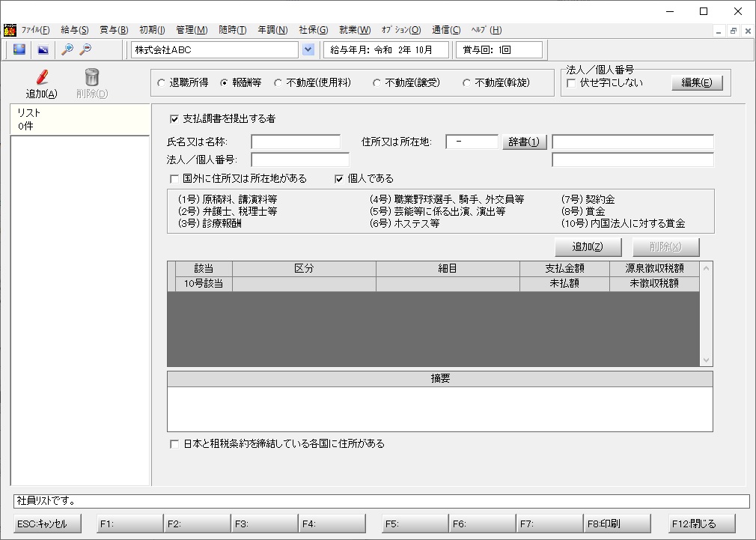Enable 伏せ字にしない checkbox
The height and width of the screenshot is (540, 756).
point(571,83)
